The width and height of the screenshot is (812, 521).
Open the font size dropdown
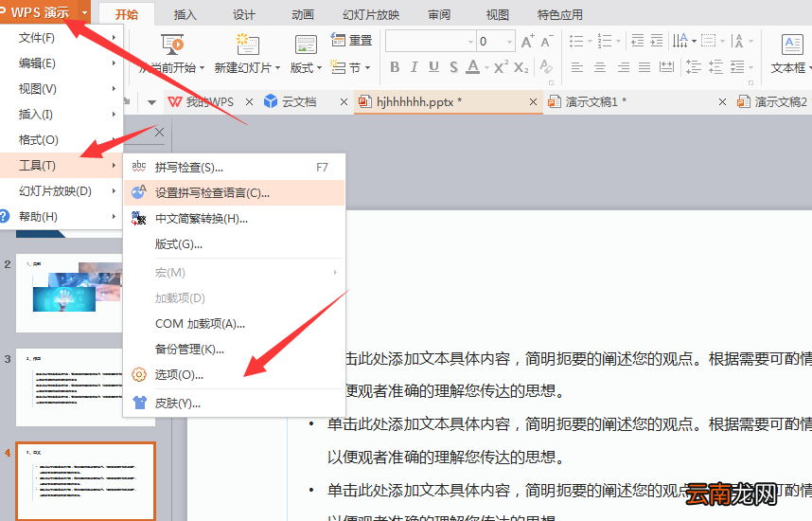point(510,42)
